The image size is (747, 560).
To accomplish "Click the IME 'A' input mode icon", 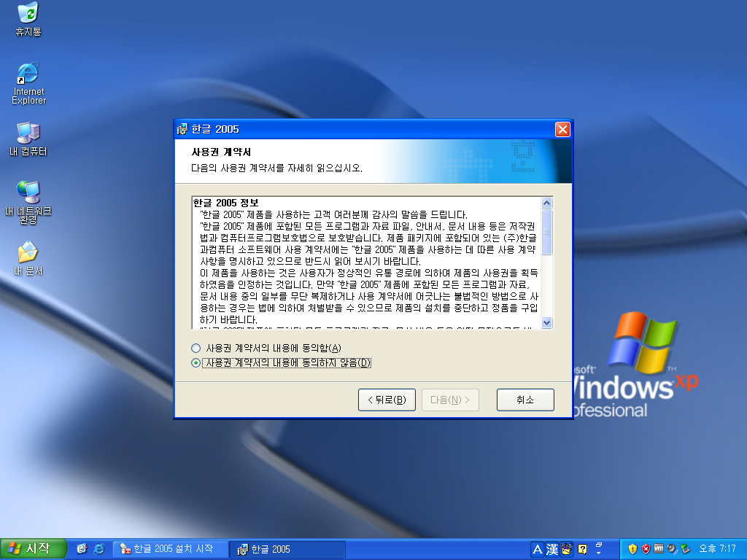I will coord(538,550).
